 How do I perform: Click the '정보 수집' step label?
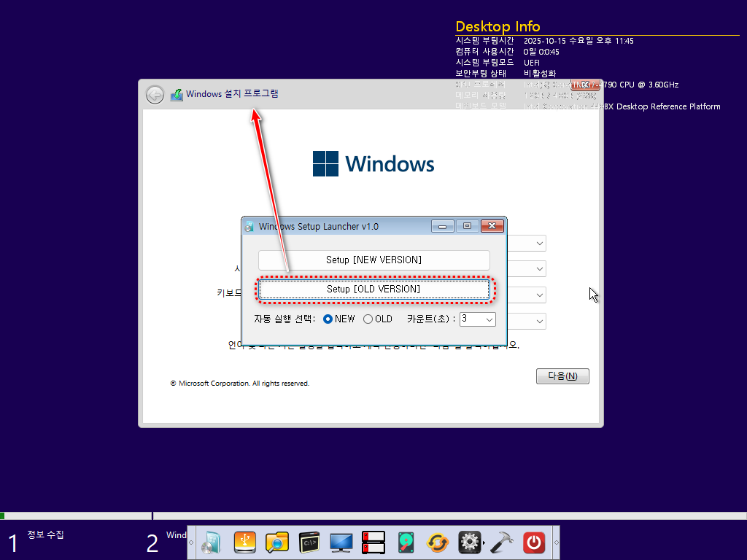tap(45, 534)
